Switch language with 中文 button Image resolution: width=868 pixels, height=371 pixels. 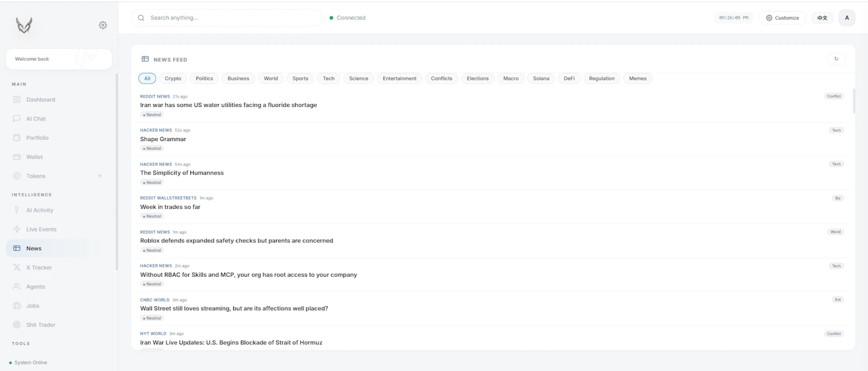822,18
